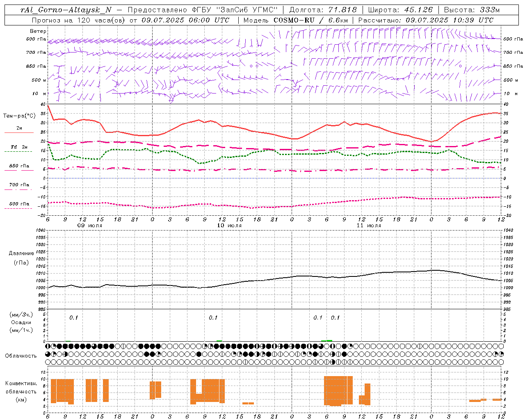The image size is (525, 420).
Task: Click the (мм/3ч.) precipitation unit label
Action: [21, 315]
